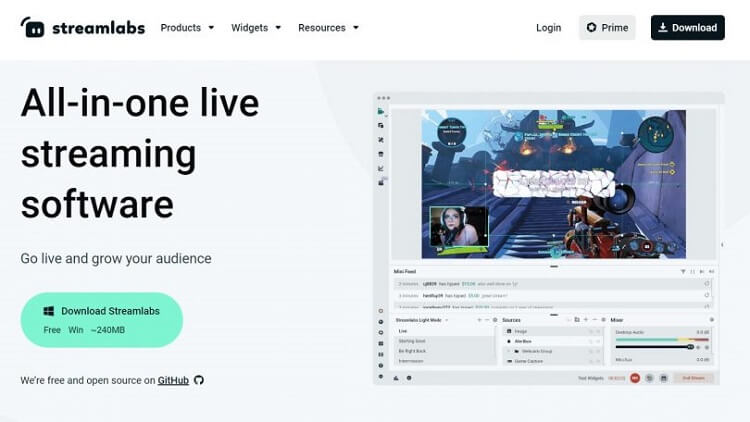Open the Store icon in the app sidebar

(x=381, y=154)
